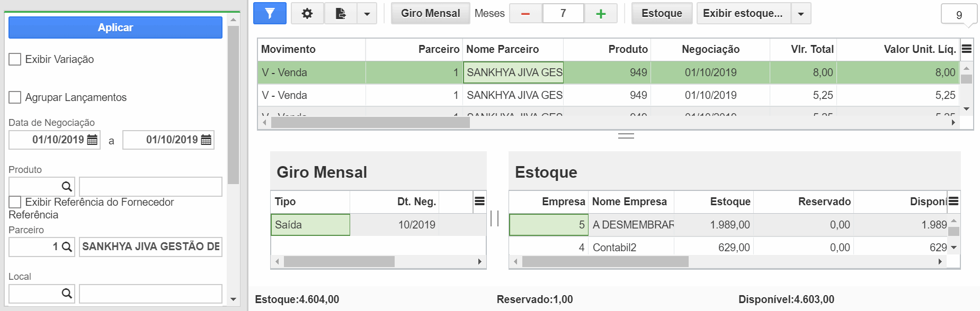Expand the export button dropdown arrow
The width and height of the screenshot is (980, 311).
pos(367,13)
